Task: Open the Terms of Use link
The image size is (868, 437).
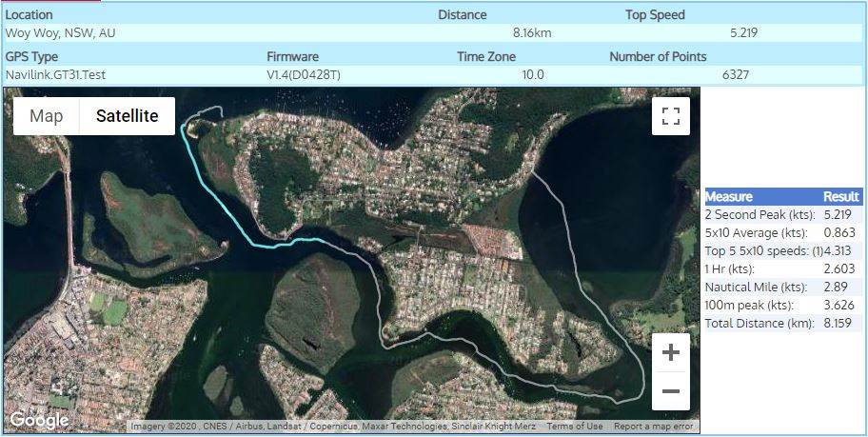Action: click(x=574, y=427)
